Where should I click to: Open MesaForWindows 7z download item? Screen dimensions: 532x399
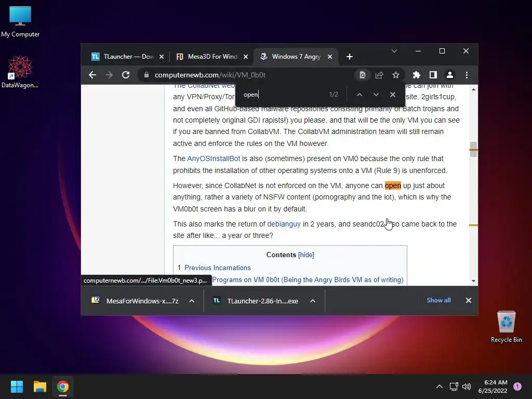(x=136, y=301)
